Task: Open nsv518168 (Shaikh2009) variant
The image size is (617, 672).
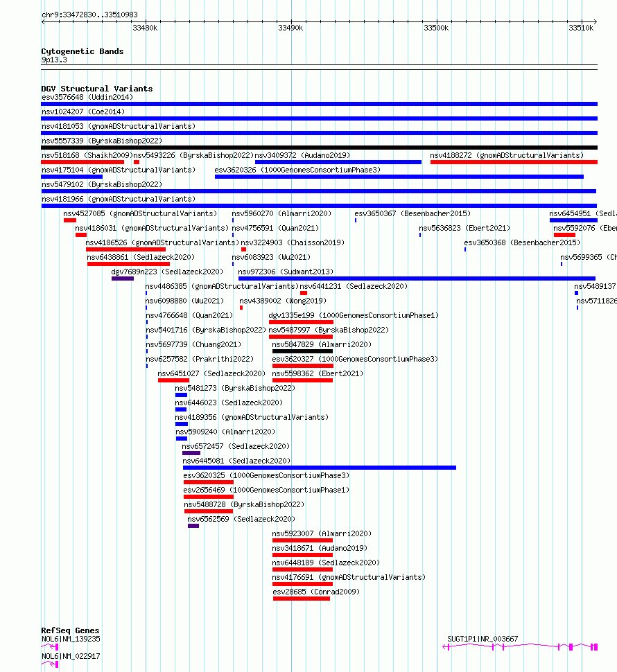Action: 87,156
